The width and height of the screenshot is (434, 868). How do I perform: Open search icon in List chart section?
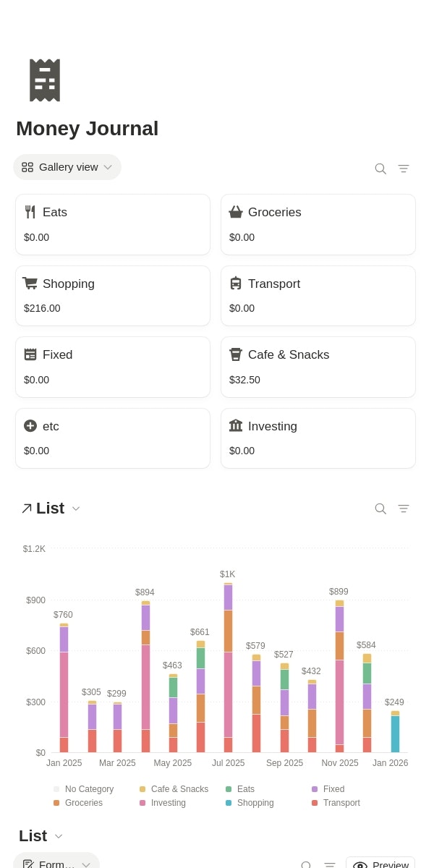coord(380,509)
